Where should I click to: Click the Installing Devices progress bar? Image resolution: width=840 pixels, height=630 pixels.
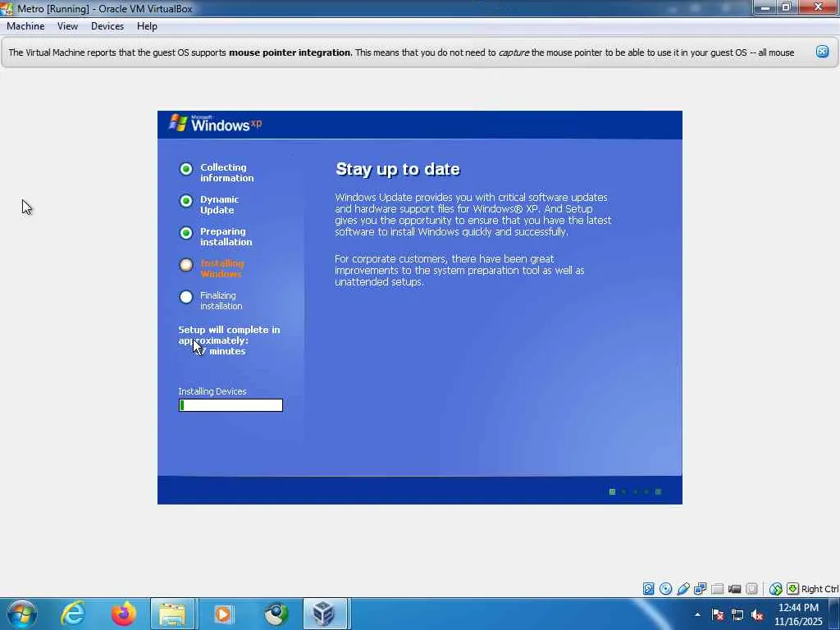tap(231, 405)
